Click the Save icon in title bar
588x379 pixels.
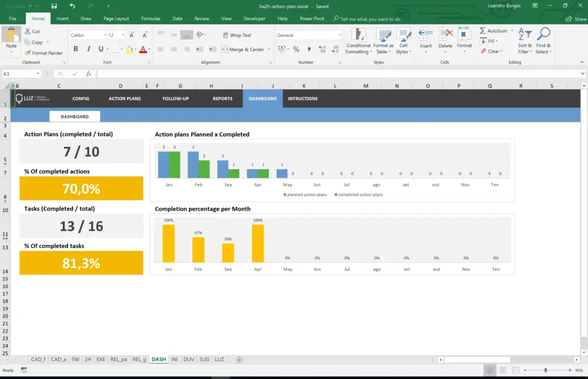coord(55,6)
